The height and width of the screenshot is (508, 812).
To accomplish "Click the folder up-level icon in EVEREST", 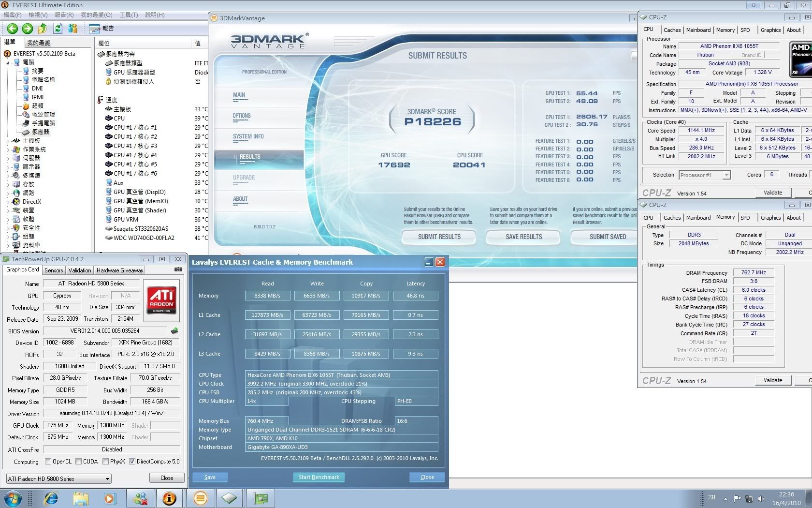I will (x=43, y=29).
